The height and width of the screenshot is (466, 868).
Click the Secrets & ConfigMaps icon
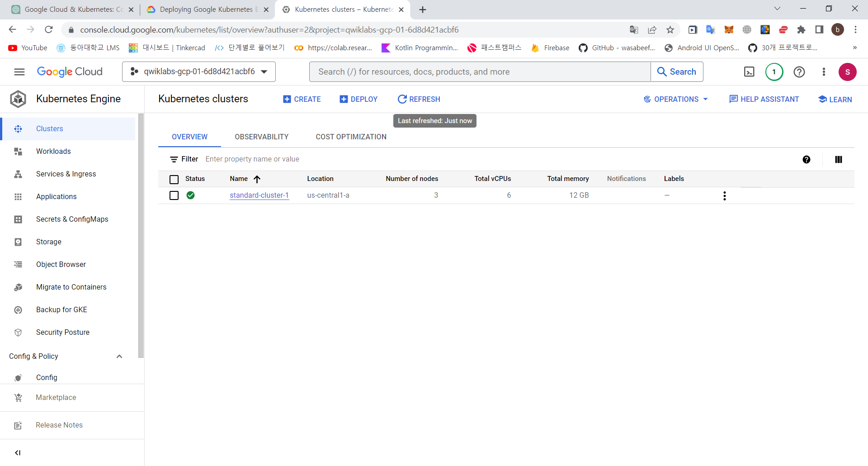pos(18,219)
